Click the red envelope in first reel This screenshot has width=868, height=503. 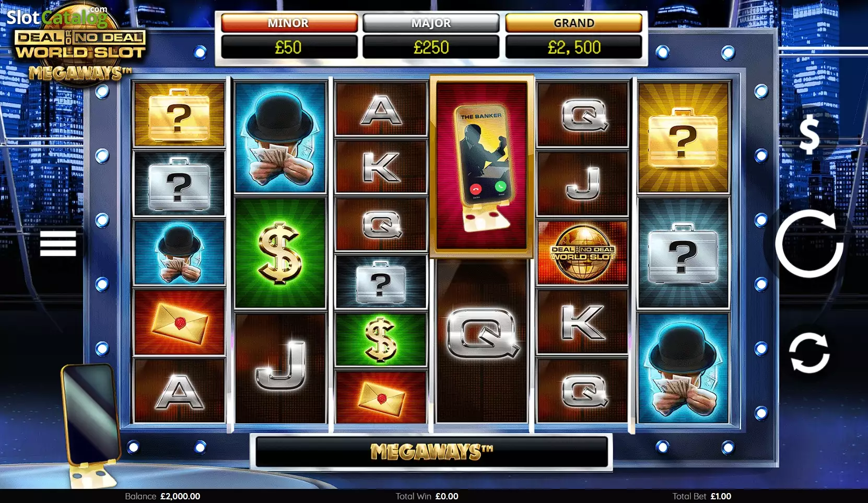[x=179, y=322]
